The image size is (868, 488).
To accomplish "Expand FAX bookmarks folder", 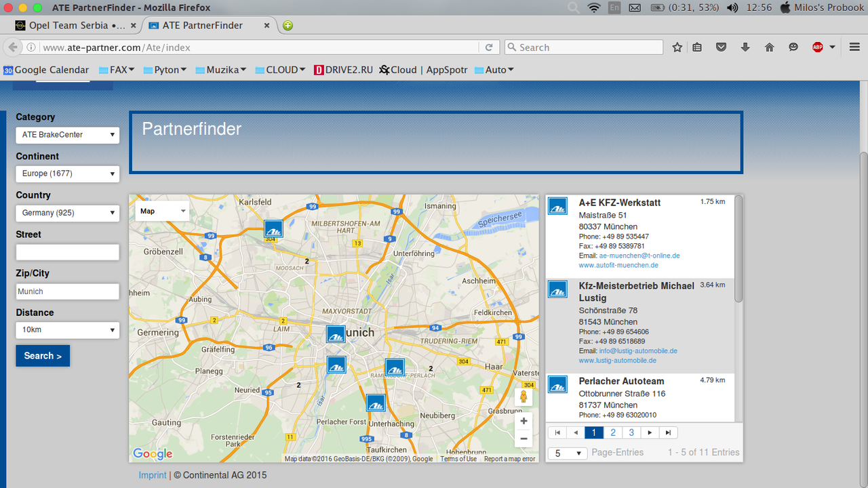I will (x=117, y=70).
